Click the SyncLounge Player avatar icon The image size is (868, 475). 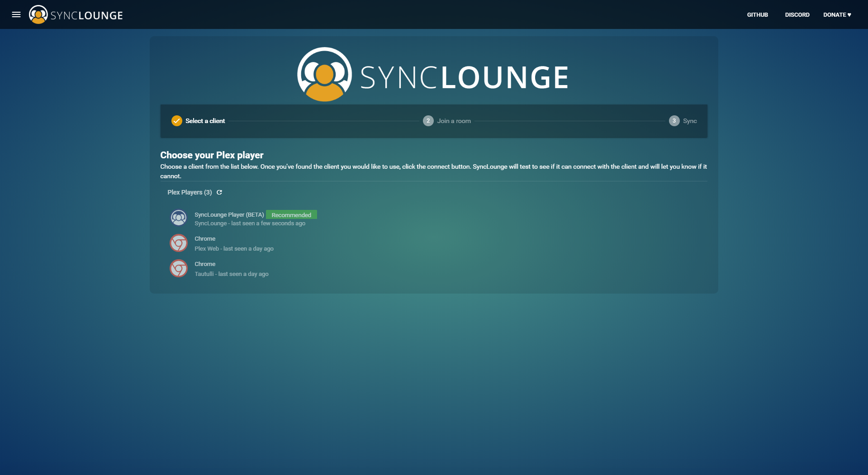[x=179, y=218]
